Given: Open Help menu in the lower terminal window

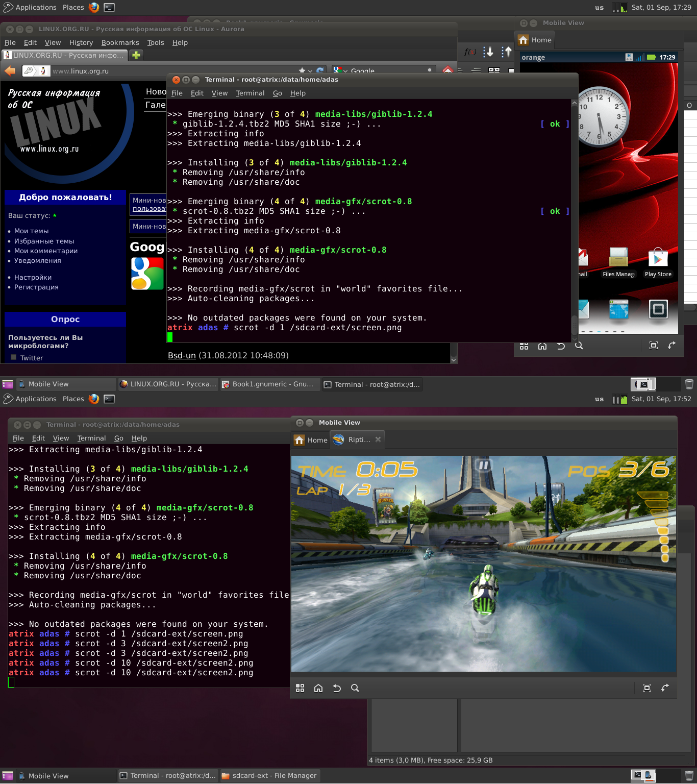Looking at the screenshot, I should [x=139, y=438].
